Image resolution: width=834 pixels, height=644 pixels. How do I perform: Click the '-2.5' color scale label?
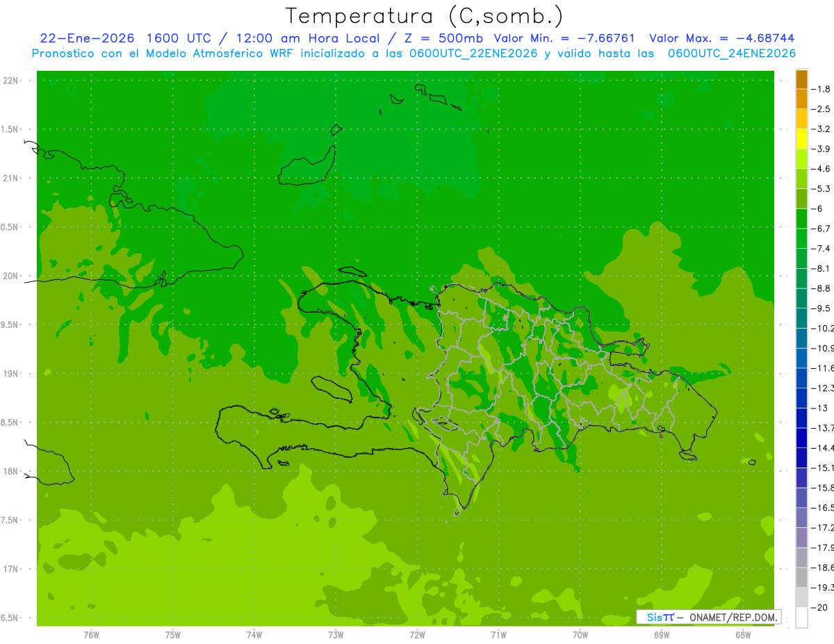pos(821,109)
